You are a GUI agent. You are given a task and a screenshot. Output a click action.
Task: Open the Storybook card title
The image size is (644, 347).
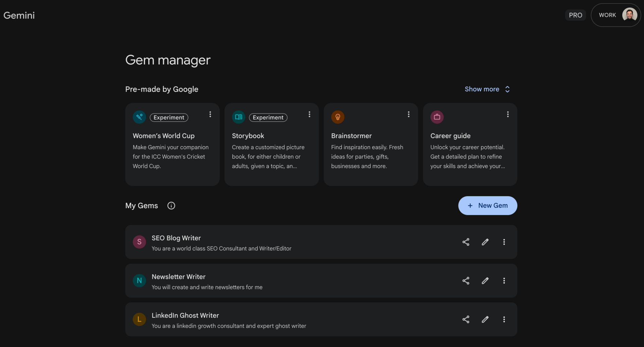[248, 136]
